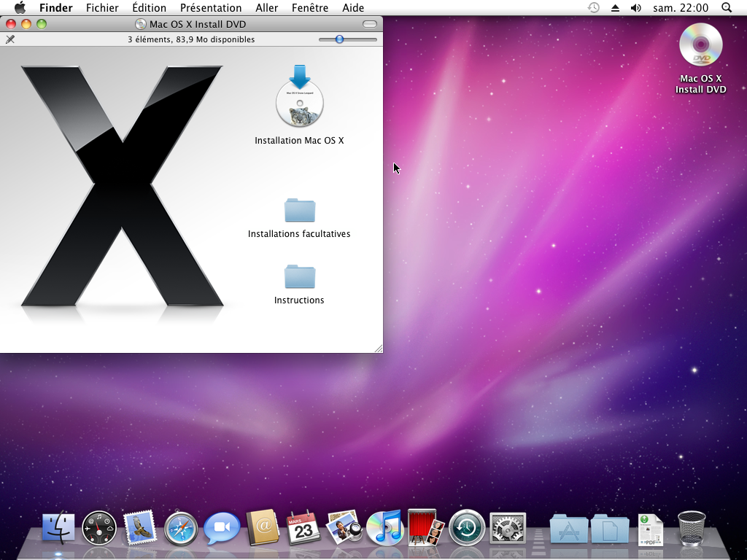Open System Preferences gear icon in Dock
Screen dimensions: 747x560
(508, 528)
